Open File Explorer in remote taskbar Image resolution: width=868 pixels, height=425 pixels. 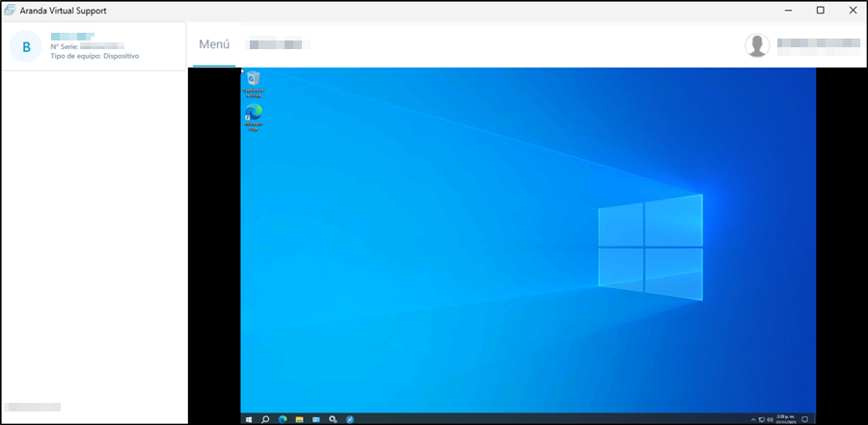[x=299, y=419]
